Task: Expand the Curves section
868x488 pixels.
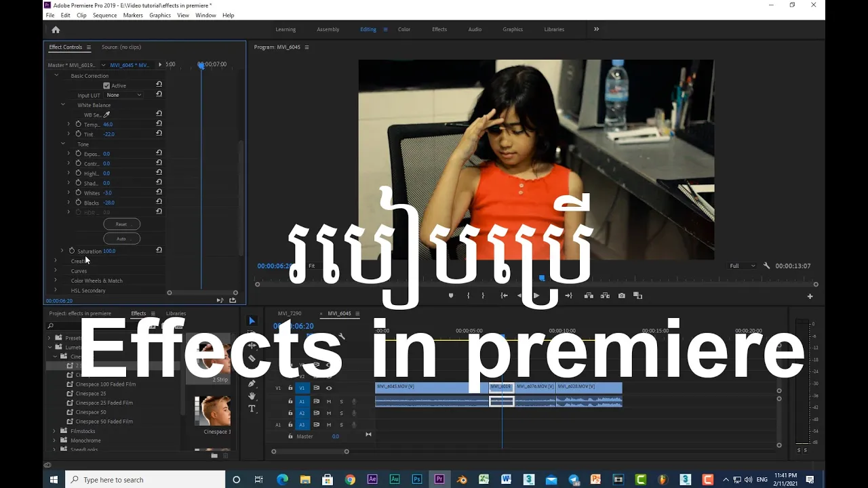Action: [x=56, y=270]
